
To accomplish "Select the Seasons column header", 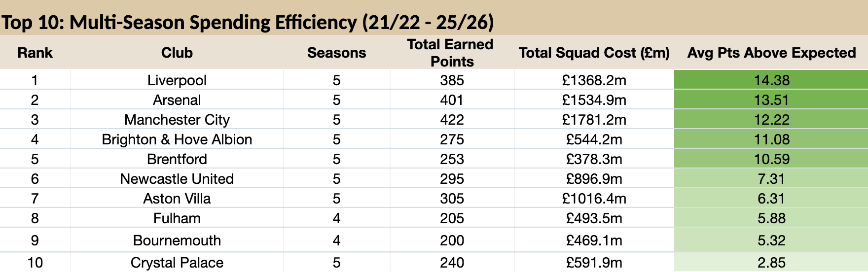I will pos(337,53).
